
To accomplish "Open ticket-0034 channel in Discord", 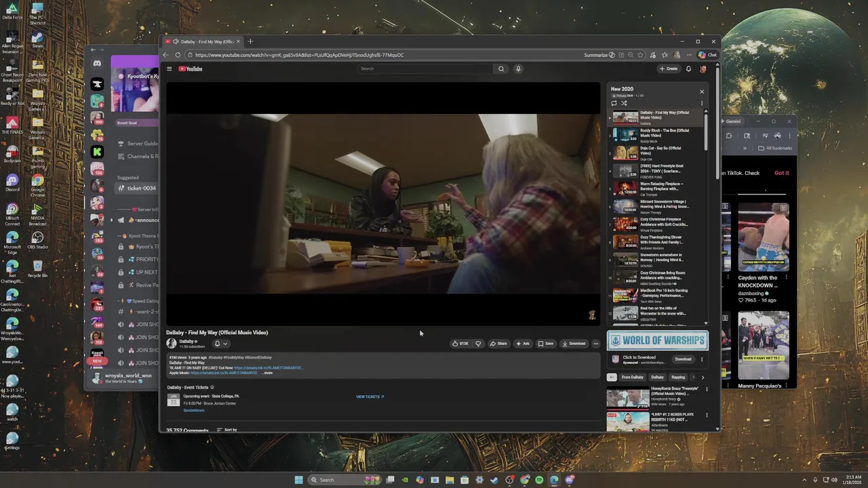I will [x=138, y=188].
